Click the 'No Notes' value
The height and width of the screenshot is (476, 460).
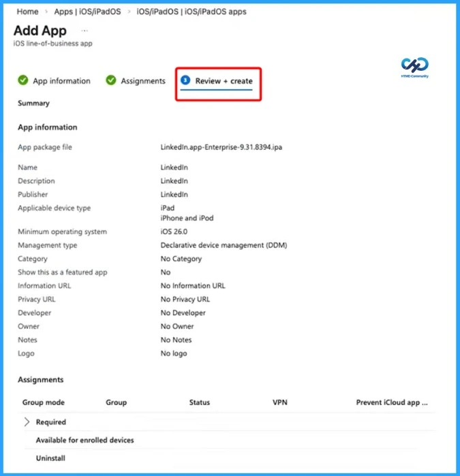point(177,340)
